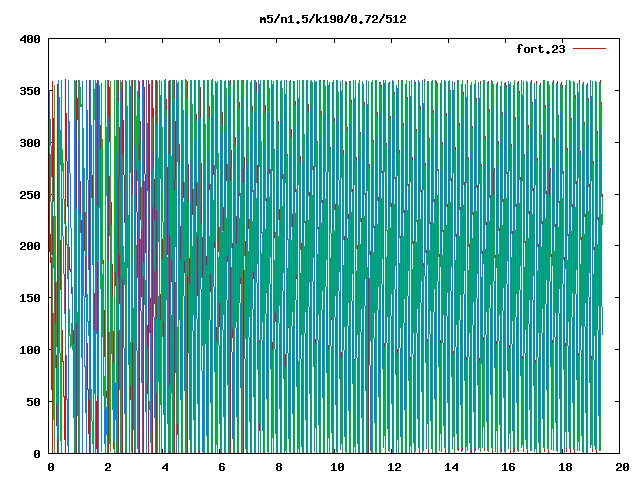Click x-axis label 10

(337, 467)
